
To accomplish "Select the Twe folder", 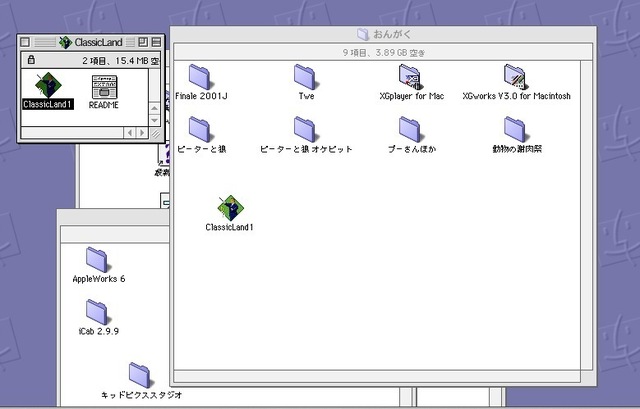I will click(305, 77).
